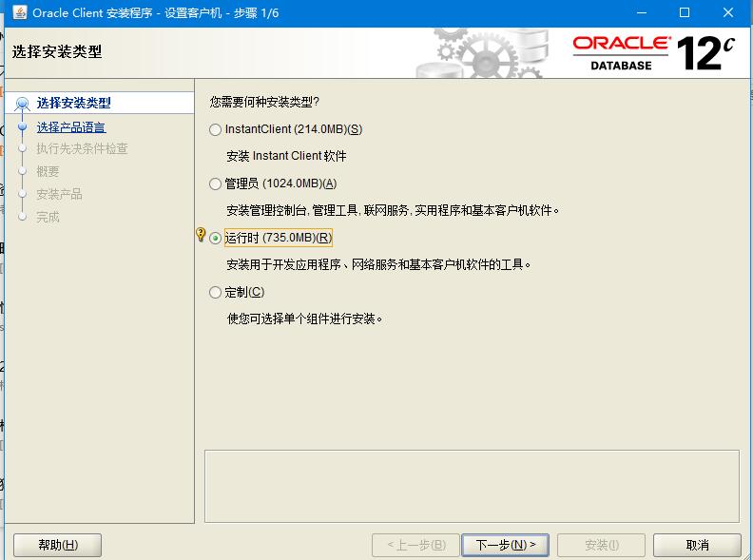Select the 选择安装类型 step in the sidebar
Image resolution: width=753 pixels, height=560 pixels.
pyautogui.click(x=73, y=103)
